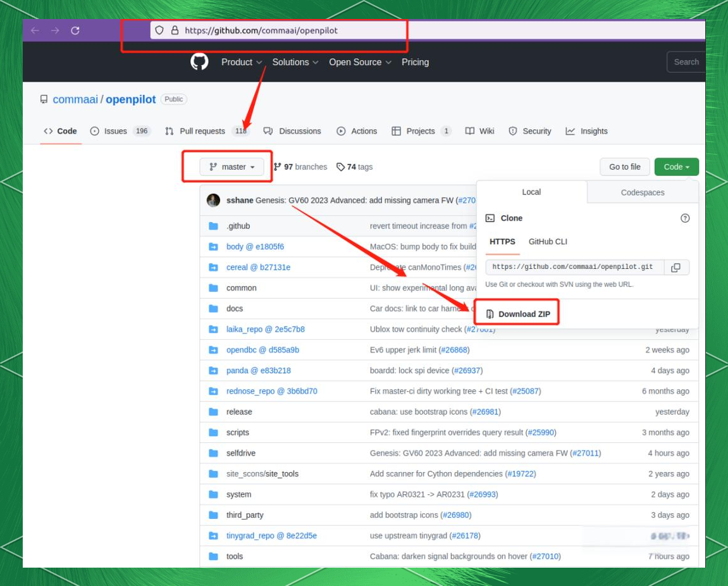Click the help question mark icon in Clone panel
728x586 pixels.
(685, 218)
